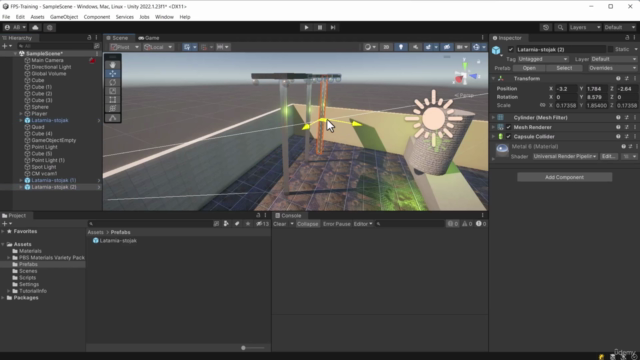Open the Unity Cloud icon

pos(35,27)
